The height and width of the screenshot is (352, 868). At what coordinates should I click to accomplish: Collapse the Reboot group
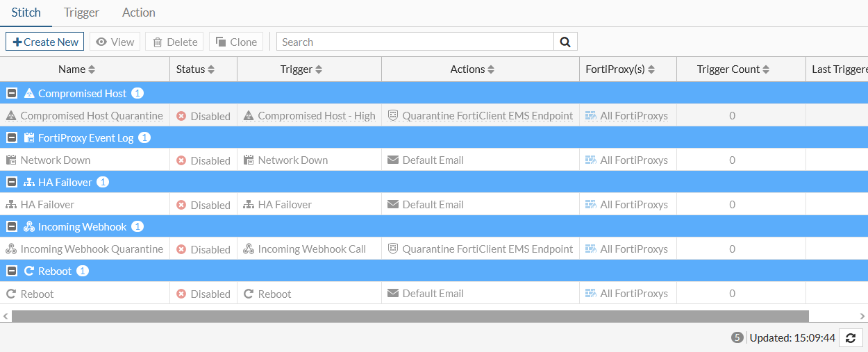coord(12,271)
